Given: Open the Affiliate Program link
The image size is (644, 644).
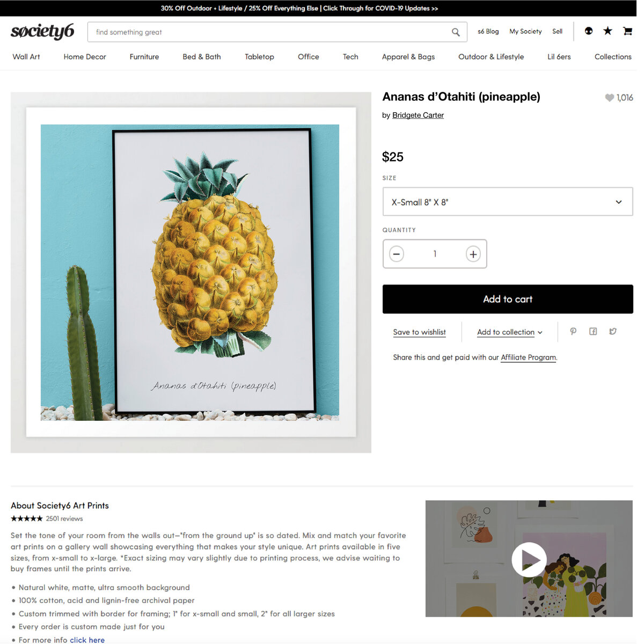Looking at the screenshot, I should pos(529,357).
